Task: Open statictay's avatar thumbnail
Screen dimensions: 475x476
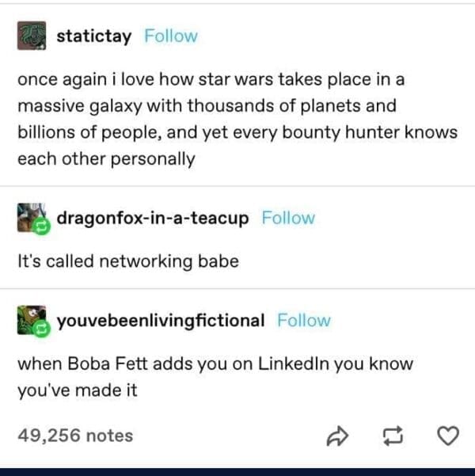Action: [32, 36]
